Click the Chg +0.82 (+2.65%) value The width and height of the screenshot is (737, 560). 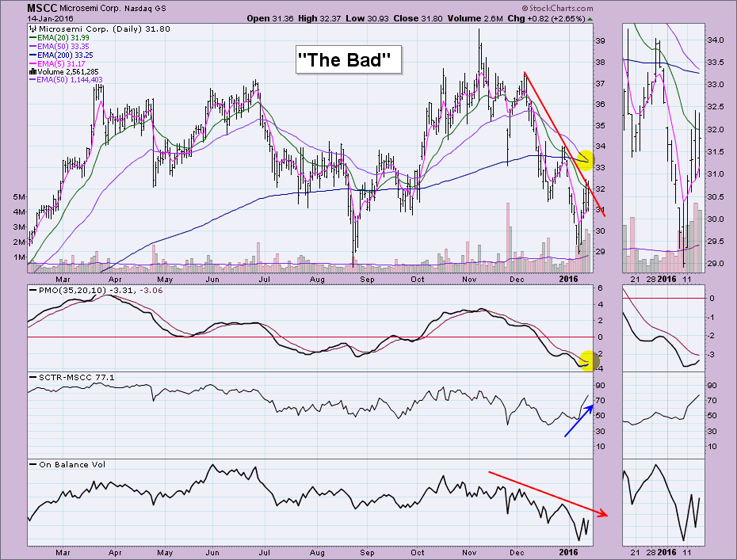pos(546,19)
